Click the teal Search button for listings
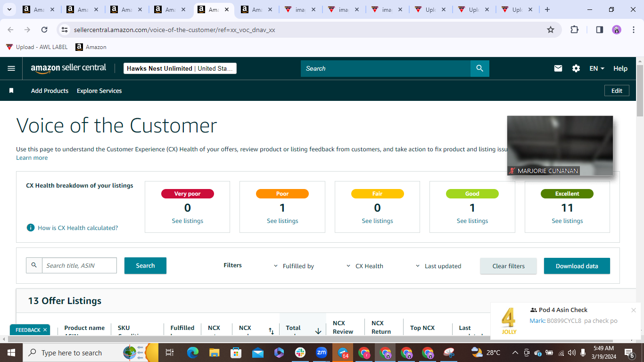Screen dimensions: 644x362 pos(145,265)
